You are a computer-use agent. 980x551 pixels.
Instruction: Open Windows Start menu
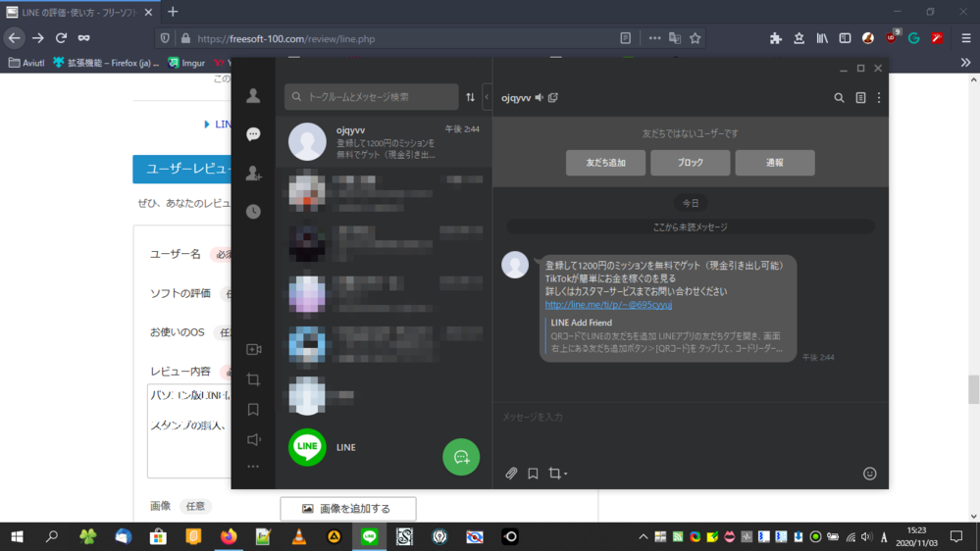pos(17,536)
